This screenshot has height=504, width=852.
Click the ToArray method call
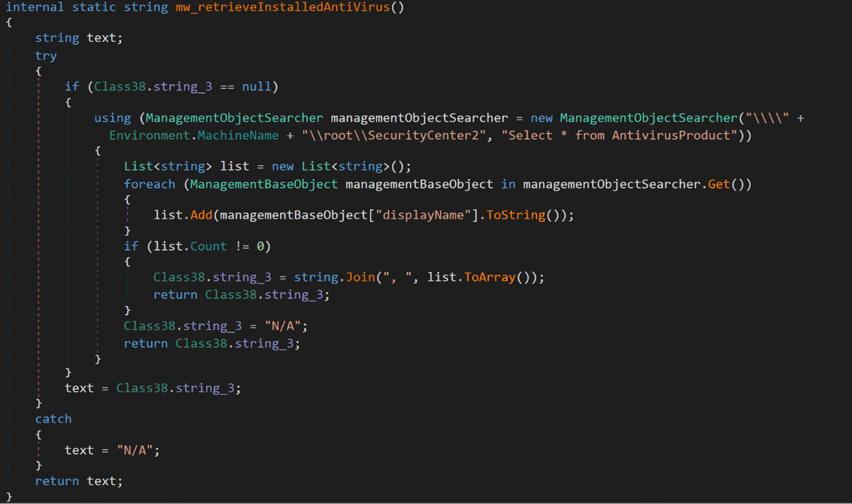[x=489, y=277]
